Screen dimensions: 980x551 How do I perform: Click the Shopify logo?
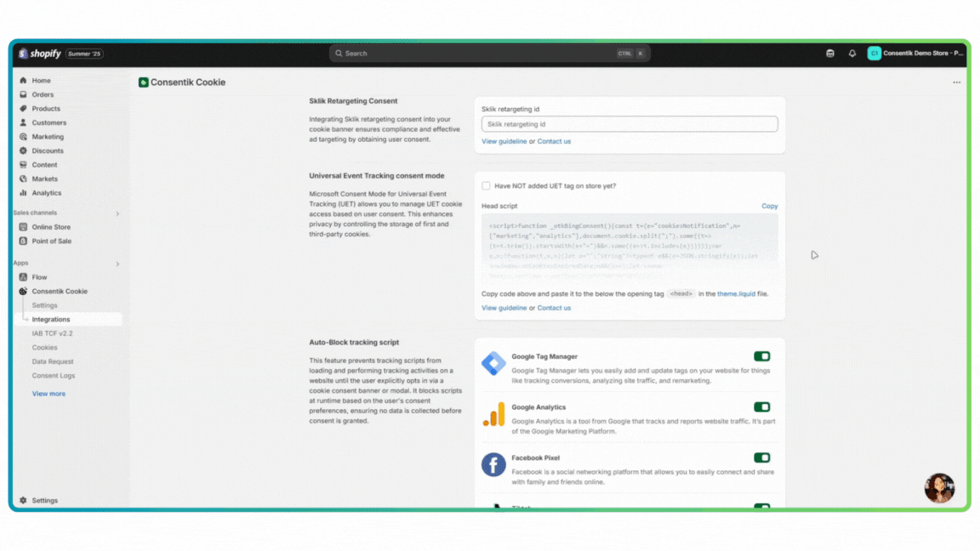click(x=40, y=54)
